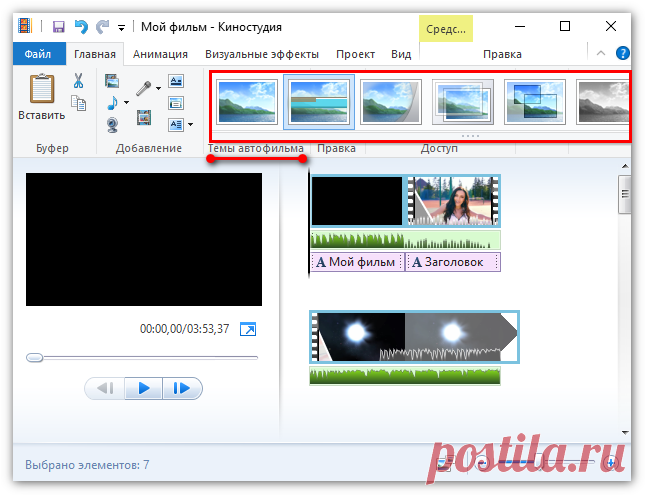
Task: Select the highlighted contemporary theme thumbnail
Action: (319, 102)
